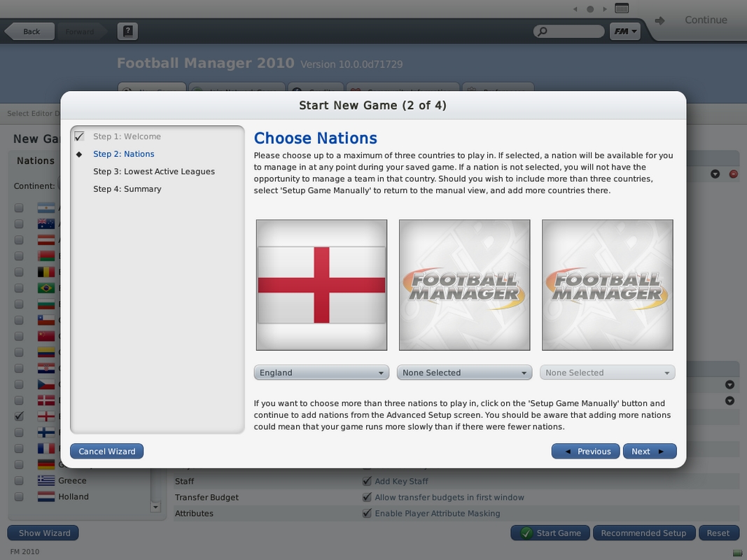Select Step 4: Summary in wizard list
Viewport: 747px width, 560px height.
point(127,189)
